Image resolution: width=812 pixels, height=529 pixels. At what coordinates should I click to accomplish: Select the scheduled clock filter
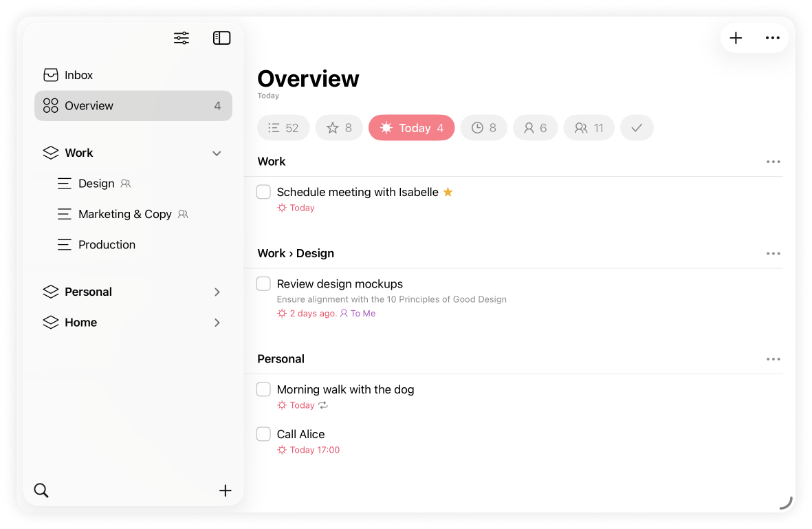click(483, 128)
